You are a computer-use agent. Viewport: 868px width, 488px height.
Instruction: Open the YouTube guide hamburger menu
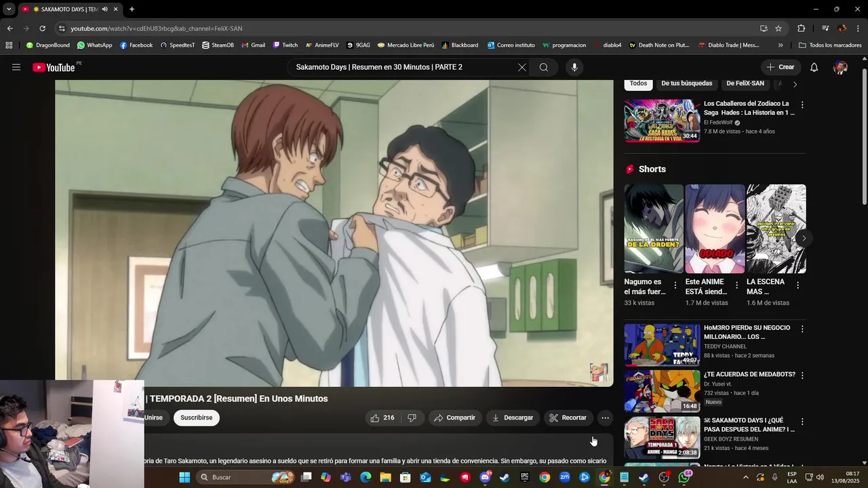coord(16,67)
